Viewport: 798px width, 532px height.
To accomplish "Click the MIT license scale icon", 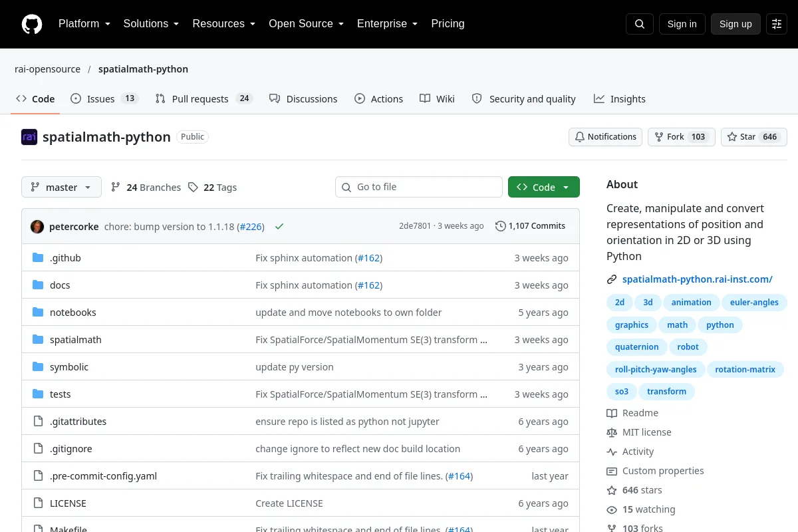I will pos(612,432).
